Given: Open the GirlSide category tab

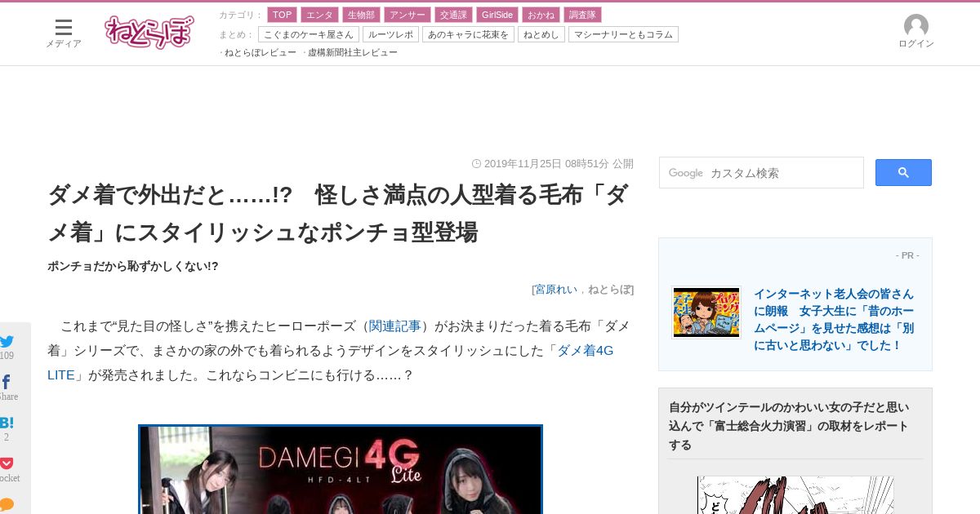Looking at the screenshot, I should (497, 15).
